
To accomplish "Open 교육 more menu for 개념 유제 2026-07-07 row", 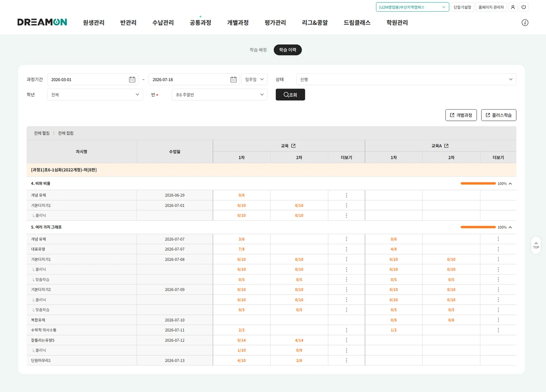I will click(346, 239).
